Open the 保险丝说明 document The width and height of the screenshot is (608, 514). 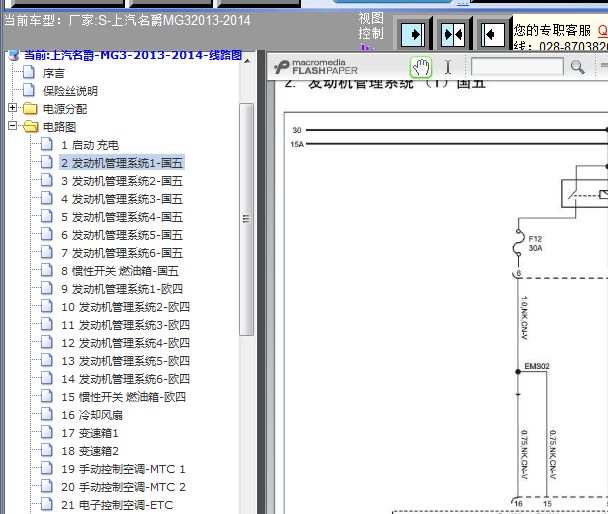70,91
